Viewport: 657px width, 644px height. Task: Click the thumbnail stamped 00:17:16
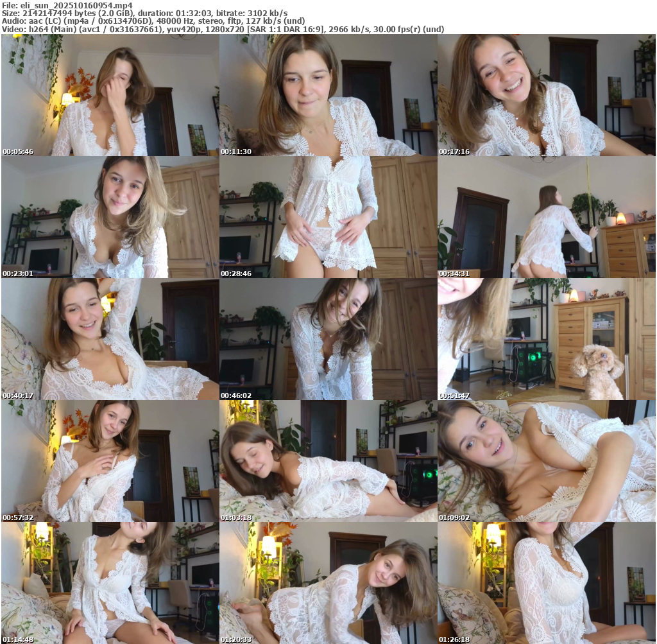[546, 95]
